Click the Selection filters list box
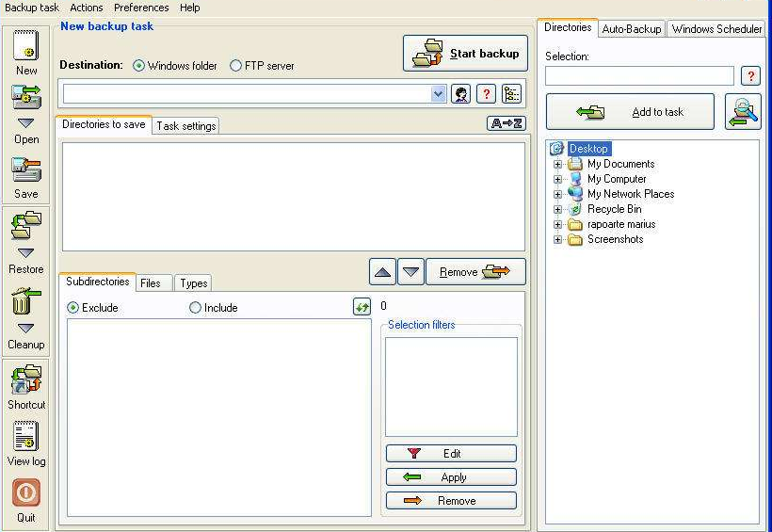 (451, 387)
